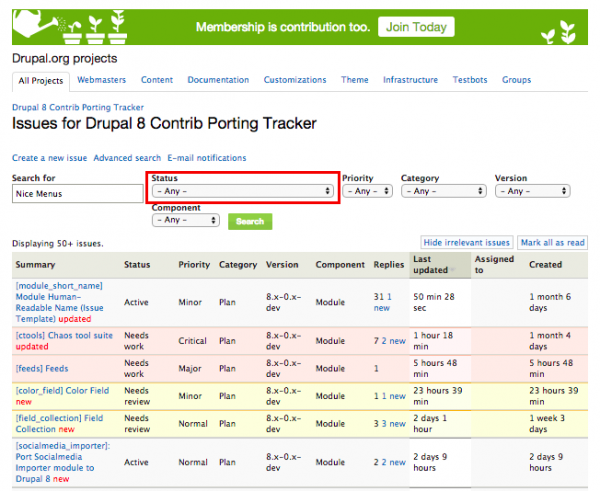Click the plant sprouts icon at banner right
Image resolution: width=600 pixels, height=491 pixels.
[558, 33]
